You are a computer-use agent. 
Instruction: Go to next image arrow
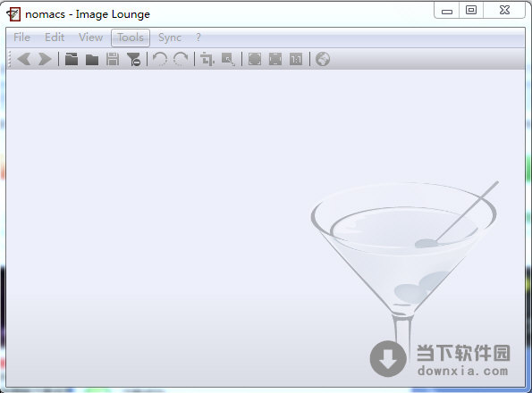click(45, 59)
